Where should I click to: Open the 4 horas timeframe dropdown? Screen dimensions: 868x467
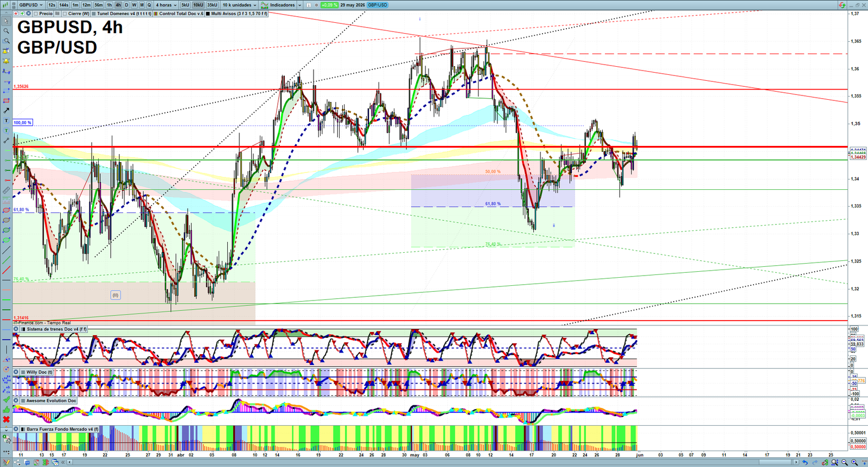(x=166, y=5)
